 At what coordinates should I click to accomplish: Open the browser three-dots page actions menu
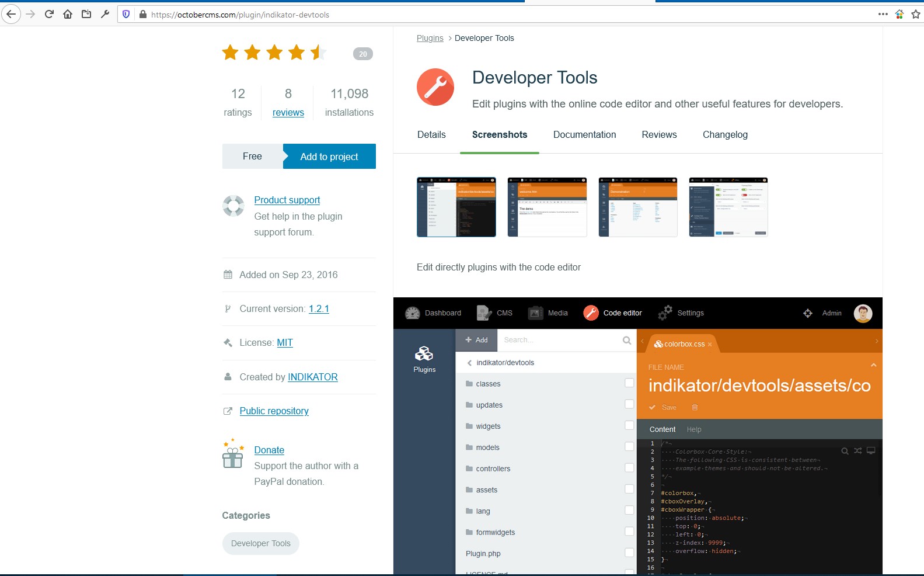coord(883,14)
